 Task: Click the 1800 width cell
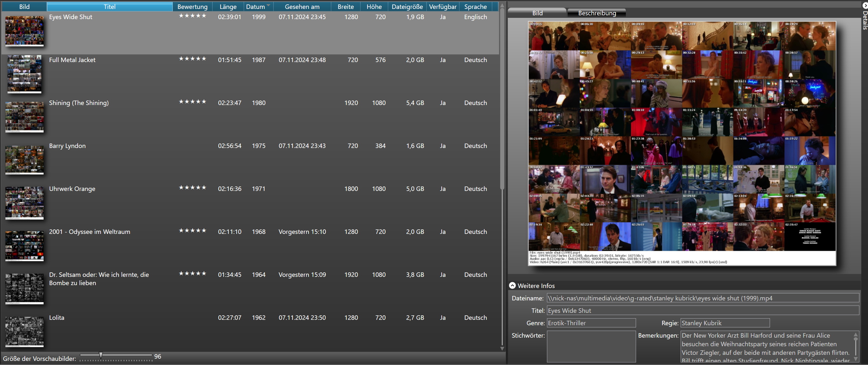coord(351,189)
